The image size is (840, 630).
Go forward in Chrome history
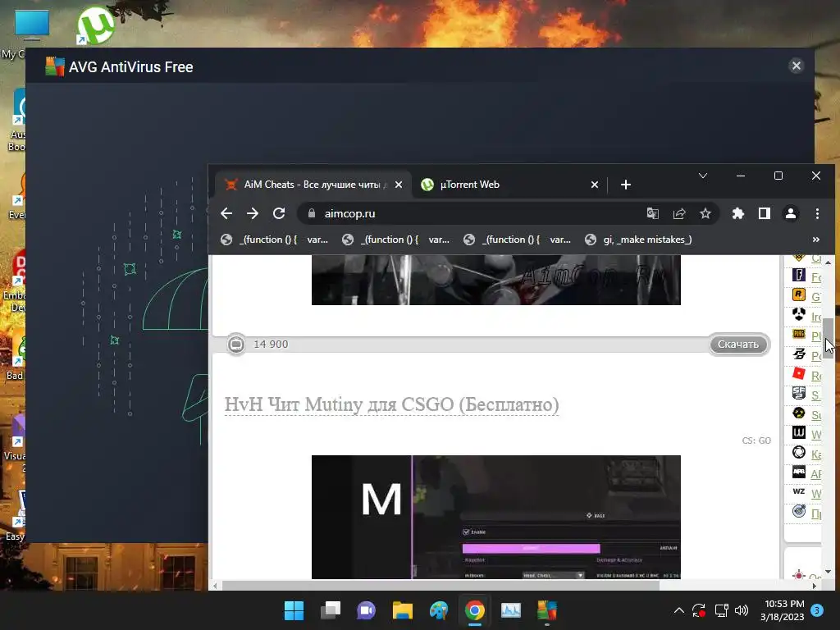click(x=253, y=214)
